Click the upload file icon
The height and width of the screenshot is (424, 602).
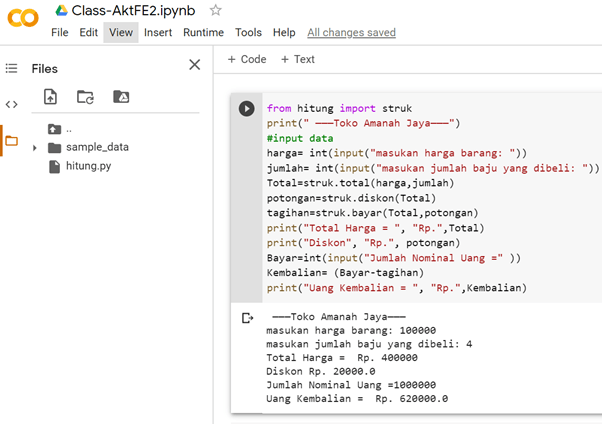coord(51,97)
